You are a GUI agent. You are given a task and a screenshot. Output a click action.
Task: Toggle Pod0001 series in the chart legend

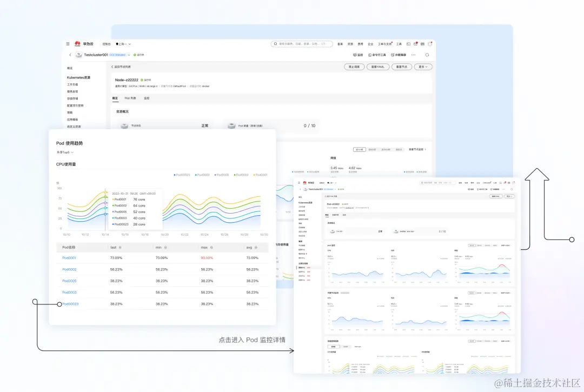pos(260,175)
